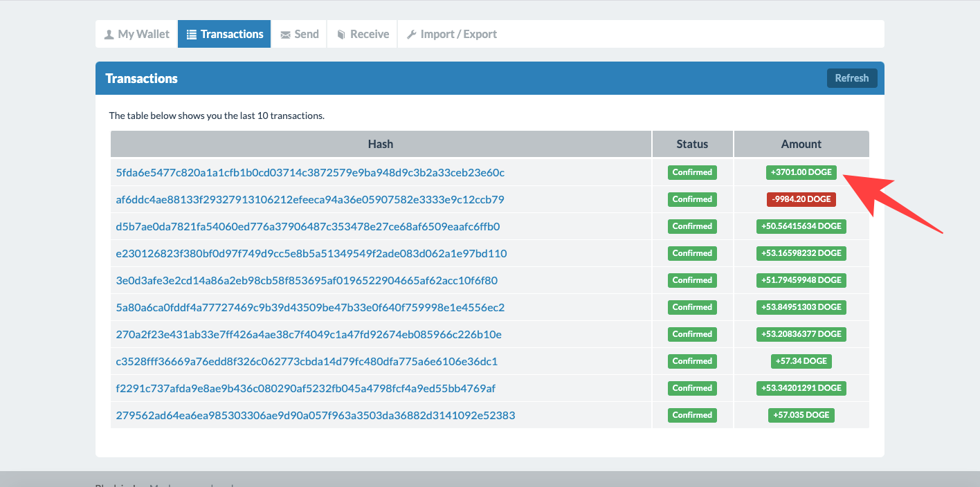Open transaction hash starting with 279562ad64ea
The height and width of the screenshot is (487, 980).
point(316,415)
